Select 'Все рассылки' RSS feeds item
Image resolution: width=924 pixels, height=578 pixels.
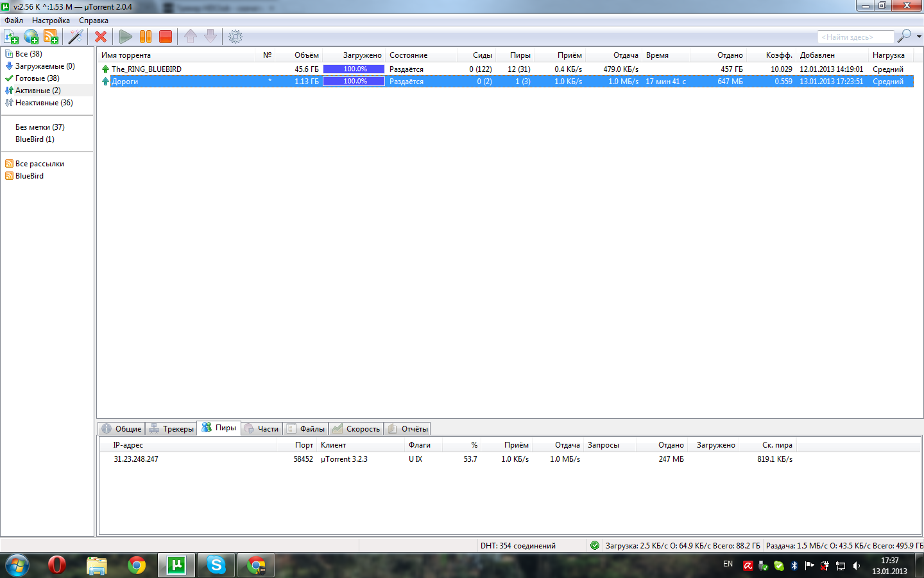tap(40, 164)
